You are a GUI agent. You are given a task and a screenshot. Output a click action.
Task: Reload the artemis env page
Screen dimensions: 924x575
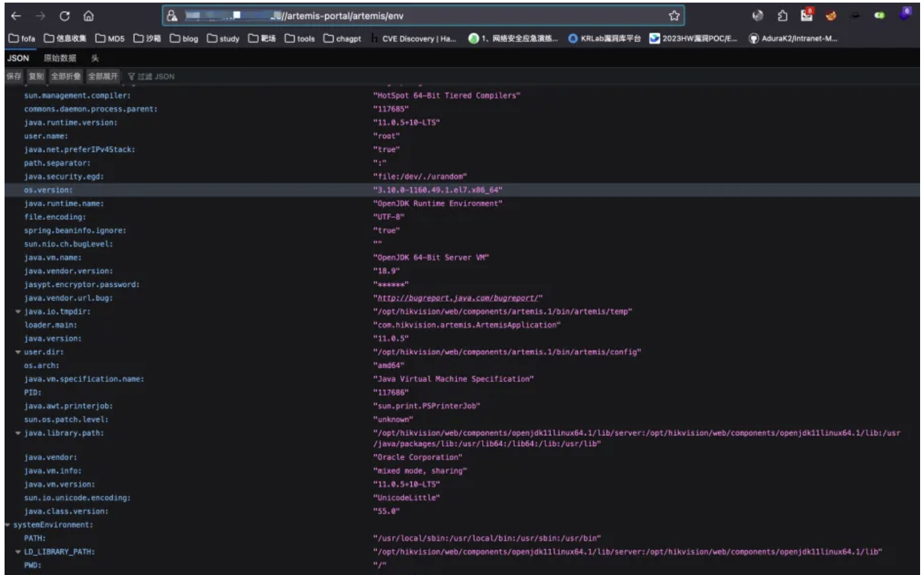coord(65,16)
